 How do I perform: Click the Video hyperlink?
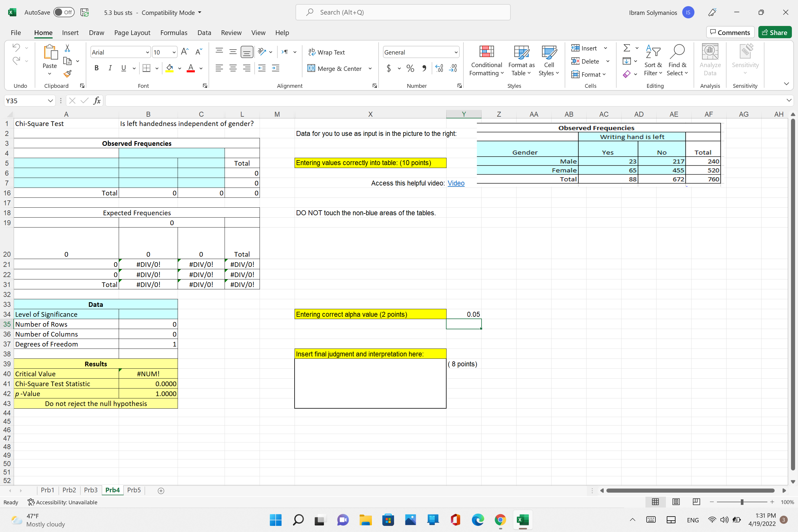tap(456, 183)
